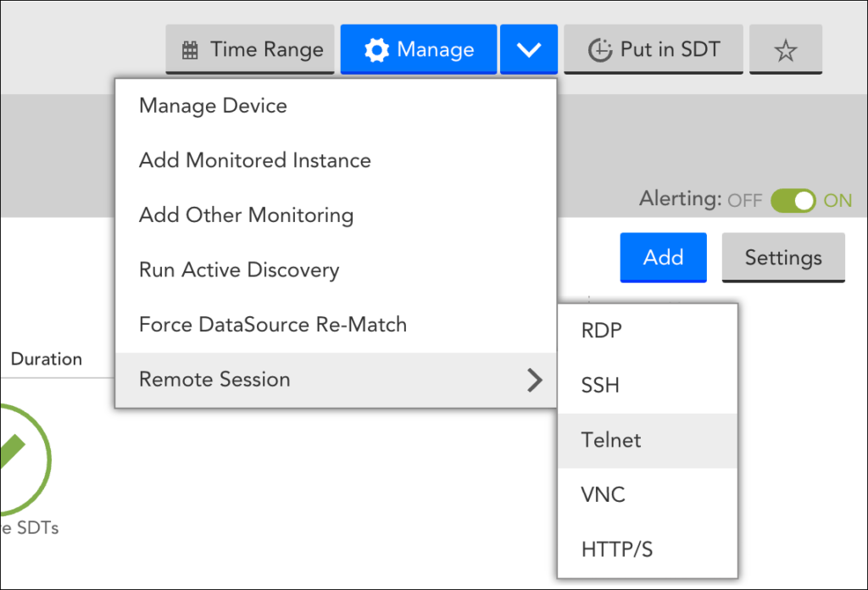Click the Time Range toolbar button

point(249,48)
